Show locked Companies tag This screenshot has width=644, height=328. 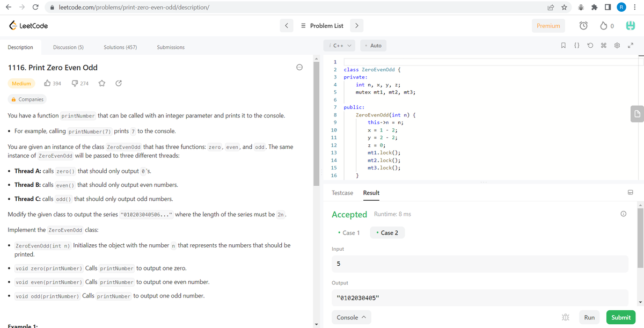point(27,99)
